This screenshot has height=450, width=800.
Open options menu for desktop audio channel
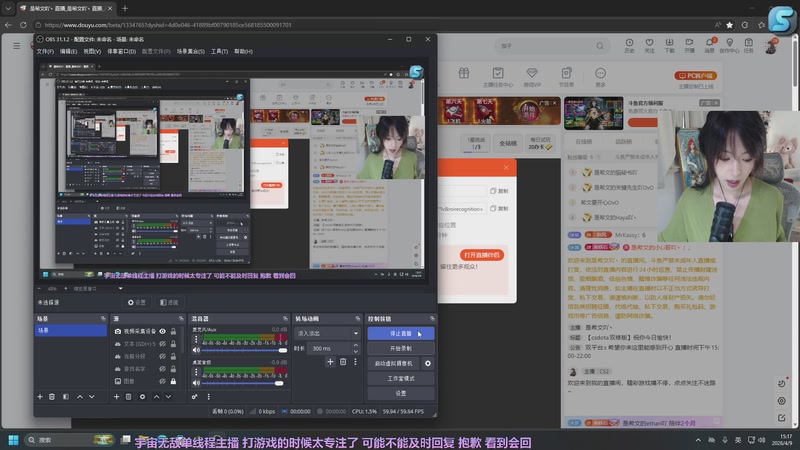coord(196,372)
